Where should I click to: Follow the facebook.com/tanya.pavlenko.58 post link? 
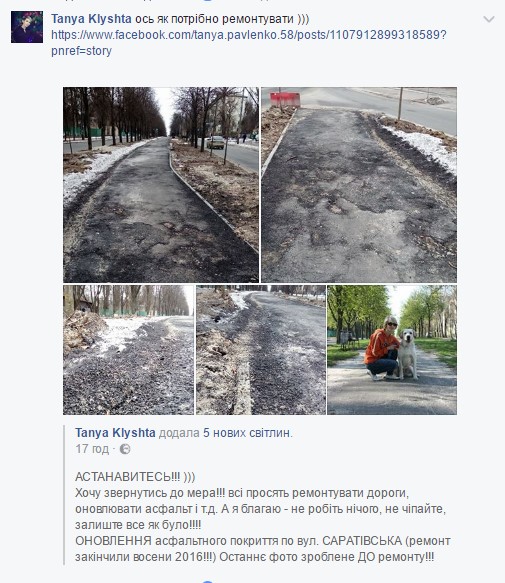point(248,35)
